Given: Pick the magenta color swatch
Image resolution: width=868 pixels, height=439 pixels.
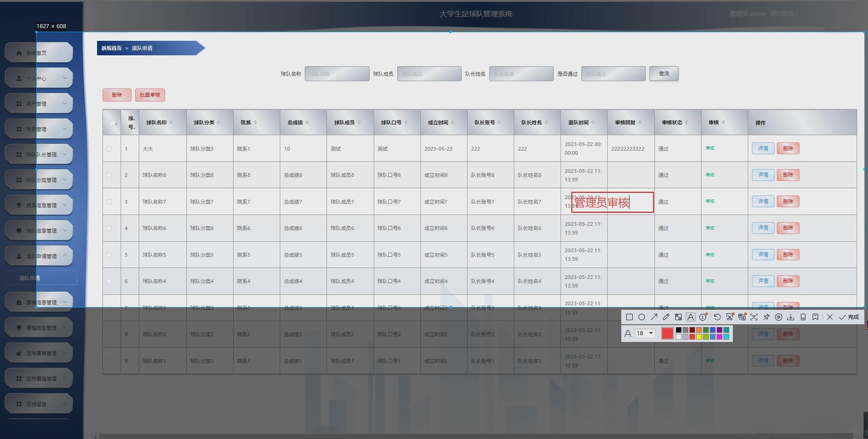Looking at the screenshot, I should (x=720, y=337).
